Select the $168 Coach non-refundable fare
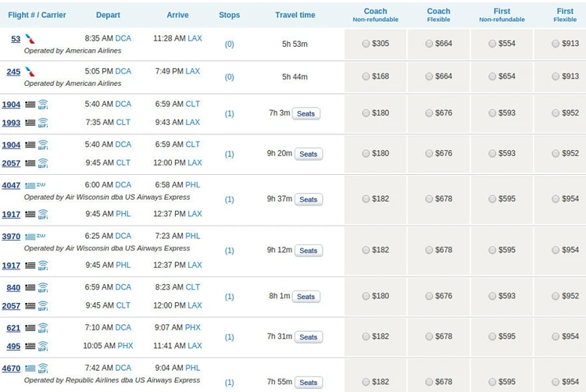The width and height of the screenshot is (586, 392). coord(366,77)
